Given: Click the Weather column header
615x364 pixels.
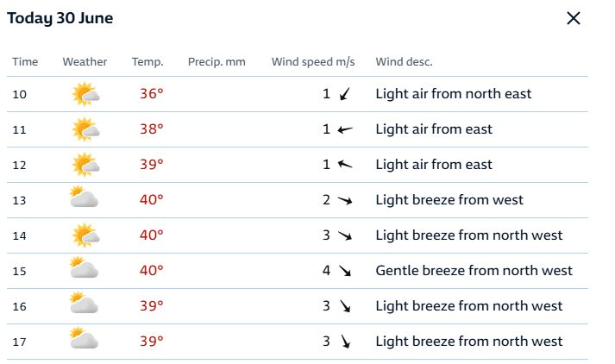Looking at the screenshot, I should [85, 61].
